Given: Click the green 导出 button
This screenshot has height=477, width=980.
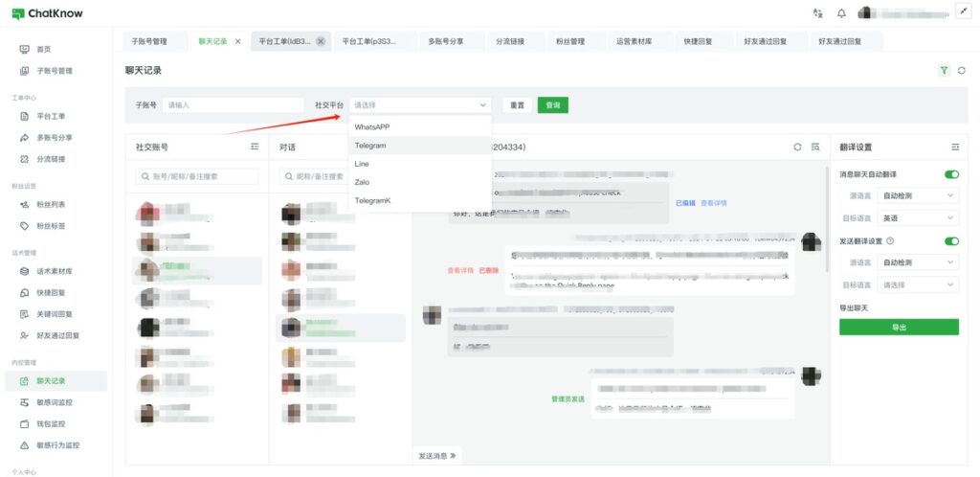Looking at the screenshot, I should (x=899, y=327).
